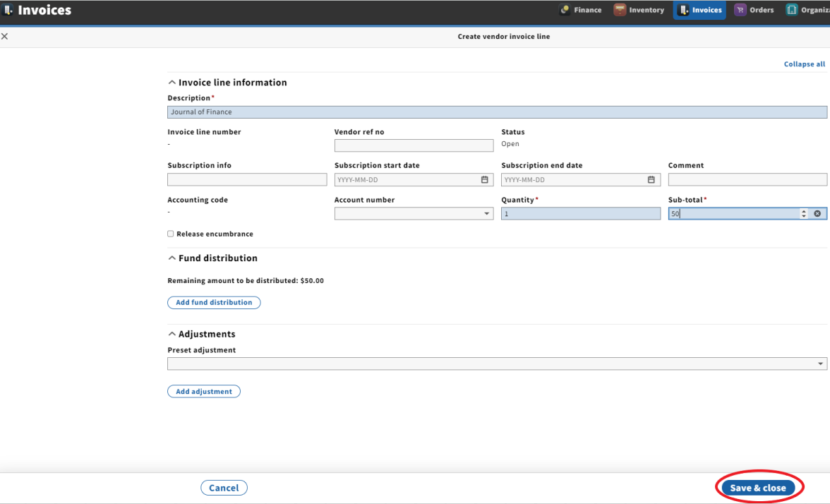Viewport: 830px width, 504px height.
Task: Close the create invoice line form
Action: (x=5, y=36)
